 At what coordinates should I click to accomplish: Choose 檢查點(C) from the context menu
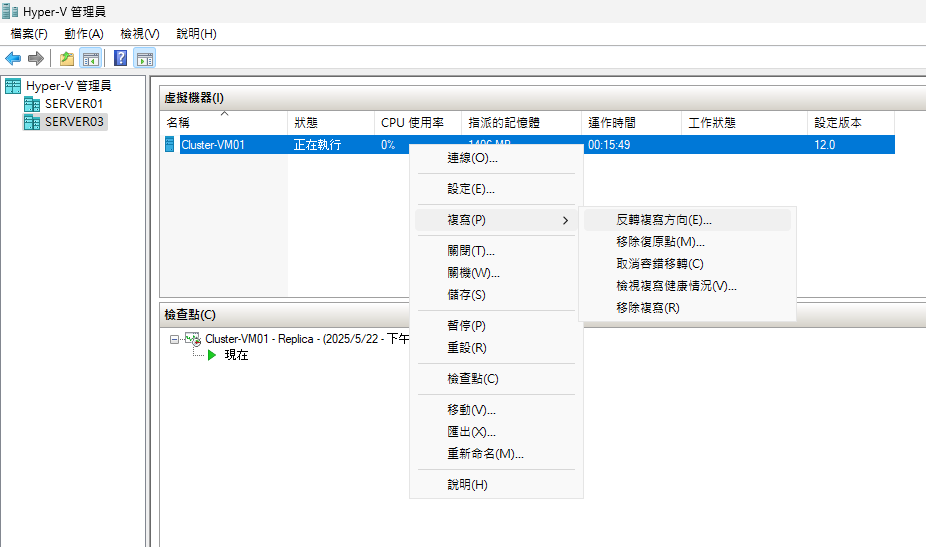click(472, 379)
